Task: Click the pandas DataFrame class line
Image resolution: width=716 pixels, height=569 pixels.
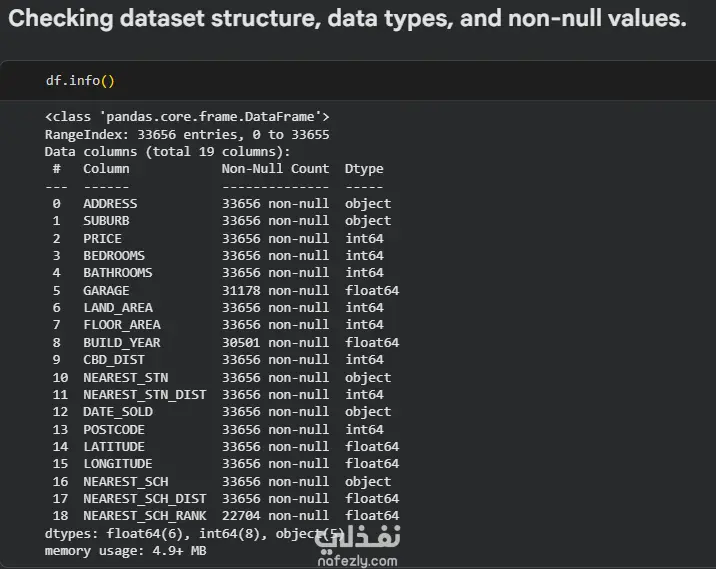Action: tap(187, 117)
